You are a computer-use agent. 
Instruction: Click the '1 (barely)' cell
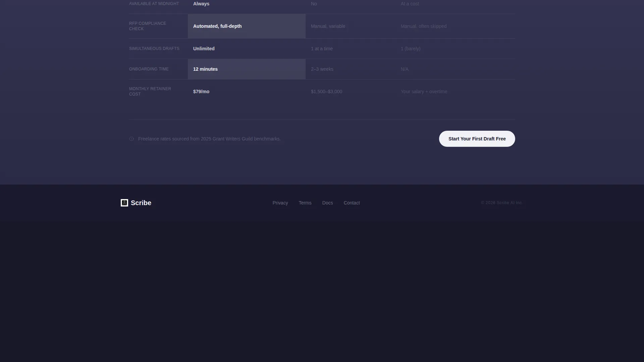click(x=455, y=49)
